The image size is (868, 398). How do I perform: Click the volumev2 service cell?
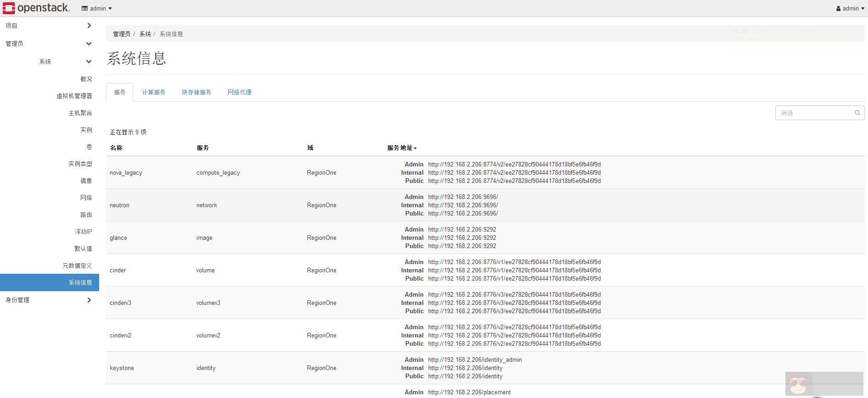click(208, 336)
